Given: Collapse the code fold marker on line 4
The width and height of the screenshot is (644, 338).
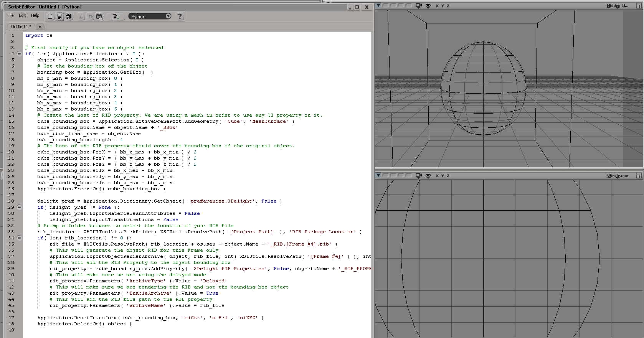Looking at the screenshot, I should click(x=19, y=54).
